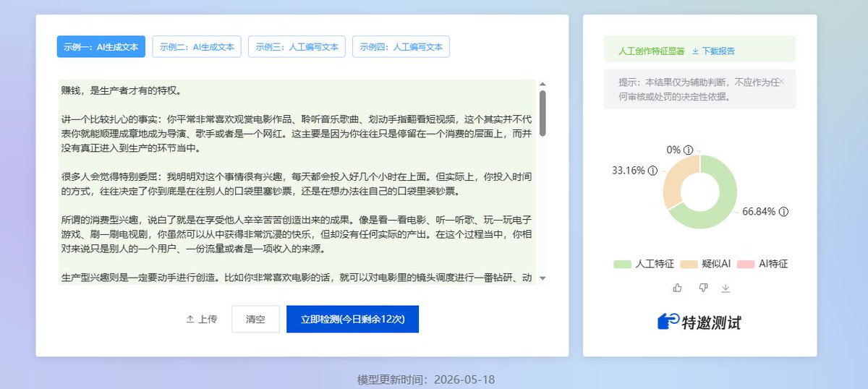
Task: Click download icon below the legend
Action: tap(726, 288)
